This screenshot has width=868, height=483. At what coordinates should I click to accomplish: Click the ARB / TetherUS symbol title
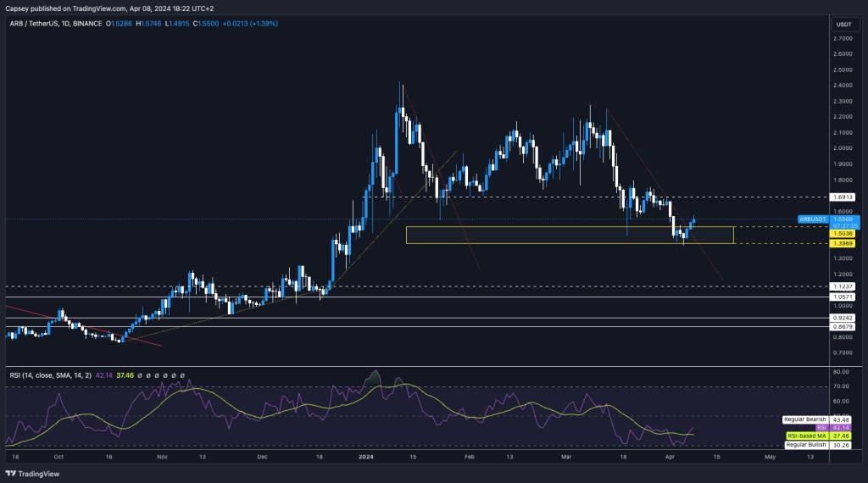click(x=56, y=24)
